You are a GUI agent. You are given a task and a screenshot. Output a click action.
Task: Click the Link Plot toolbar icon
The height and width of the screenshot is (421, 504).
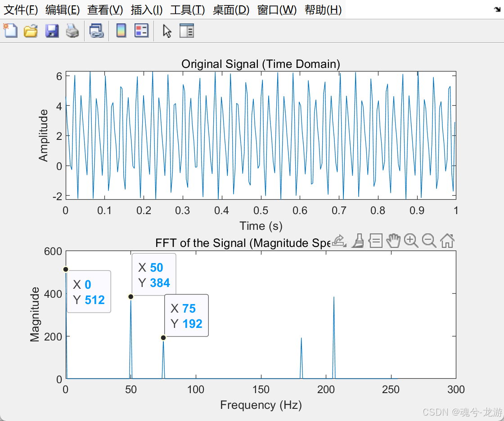96,31
